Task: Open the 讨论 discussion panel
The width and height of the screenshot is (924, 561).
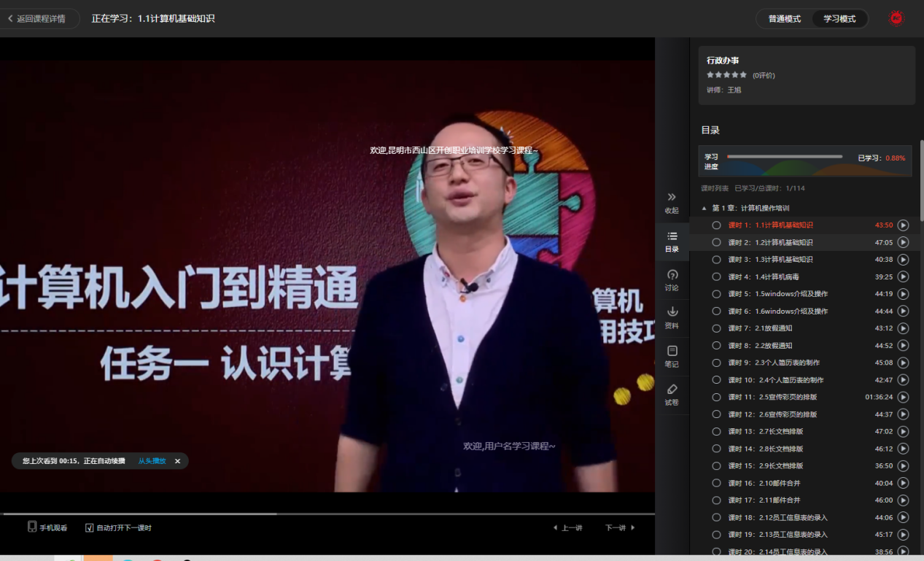Action: click(672, 281)
